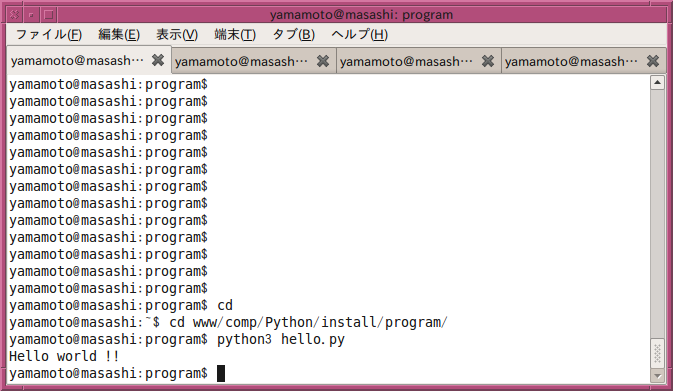This screenshot has height=391, width=673.
Task: Close the third terminal tab
Action: [488, 61]
